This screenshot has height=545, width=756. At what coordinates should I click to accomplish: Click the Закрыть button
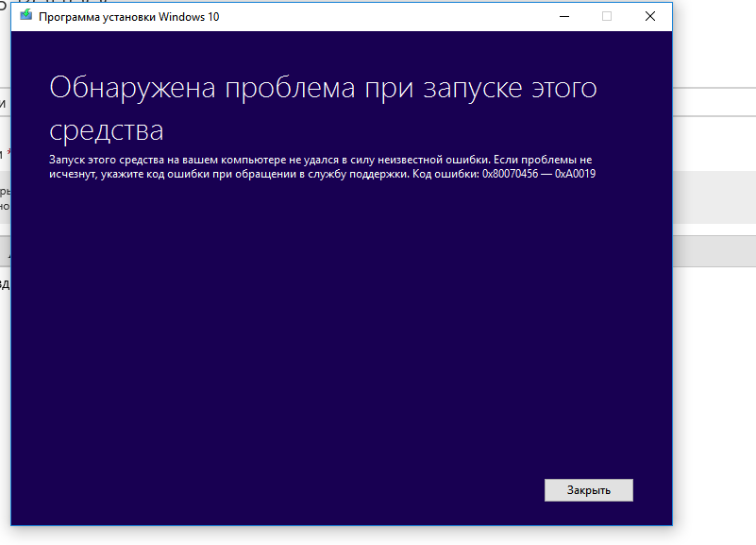click(x=589, y=490)
